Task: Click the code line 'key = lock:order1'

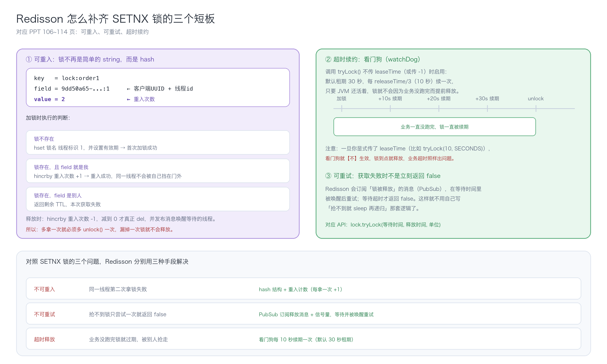Action: tap(67, 78)
